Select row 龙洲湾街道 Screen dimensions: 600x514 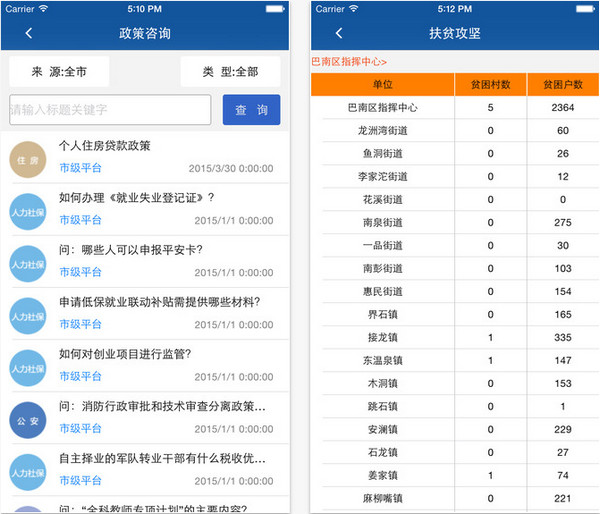coord(455,131)
